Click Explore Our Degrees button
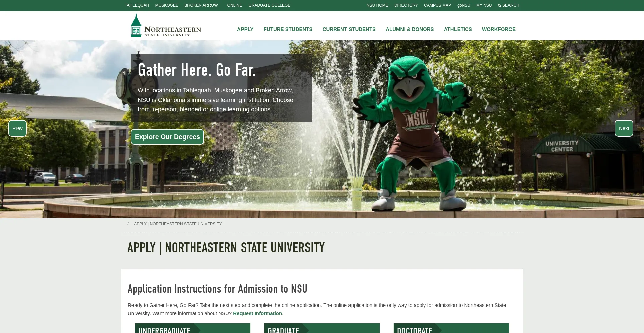644x333 pixels. pyautogui.click(x=167, y=137)
